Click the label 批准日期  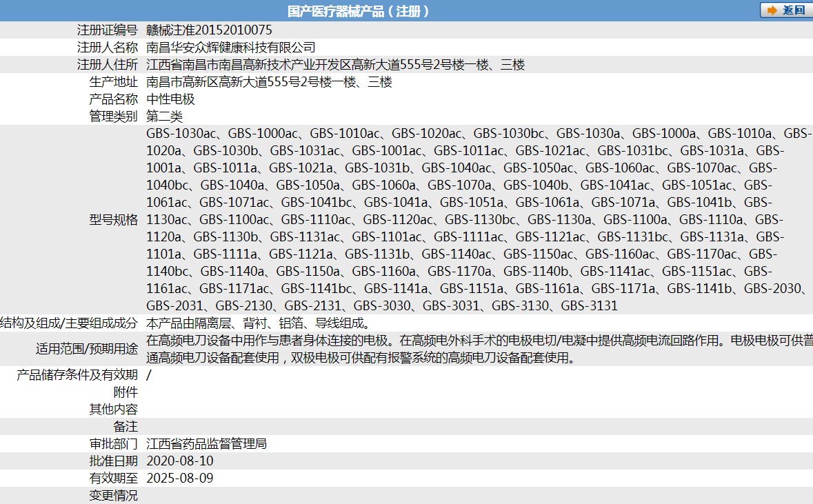[114, 461]
